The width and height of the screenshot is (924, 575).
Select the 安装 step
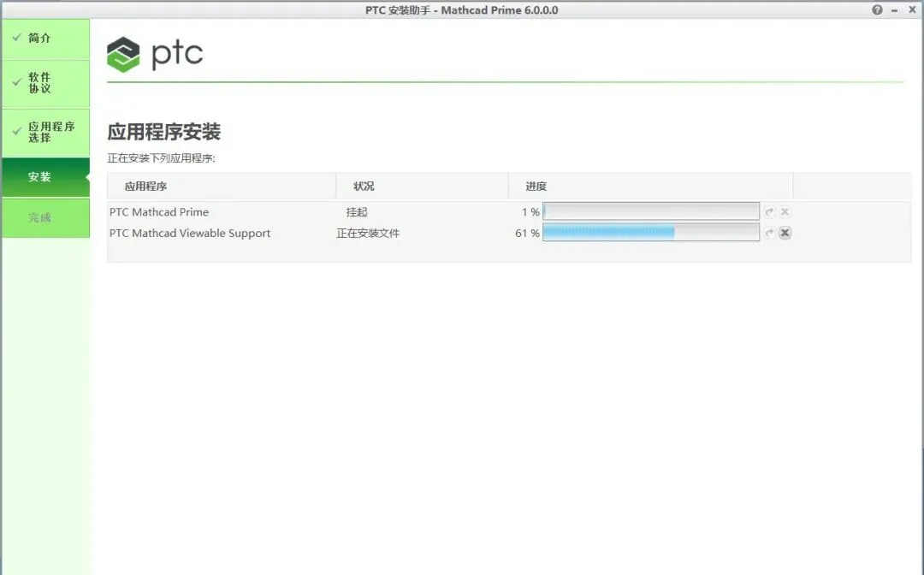tap(46, 177)
